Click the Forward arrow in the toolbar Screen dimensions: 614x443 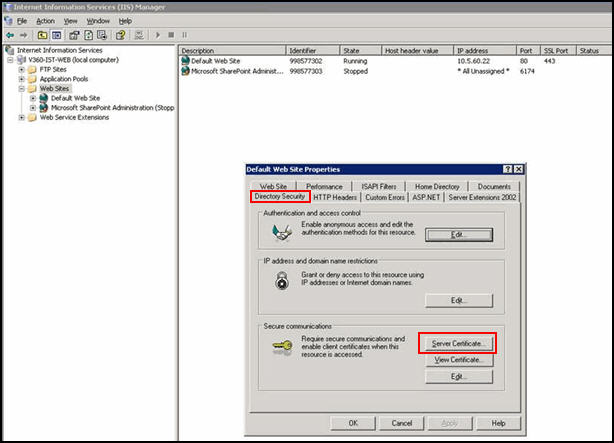(23, 34)
